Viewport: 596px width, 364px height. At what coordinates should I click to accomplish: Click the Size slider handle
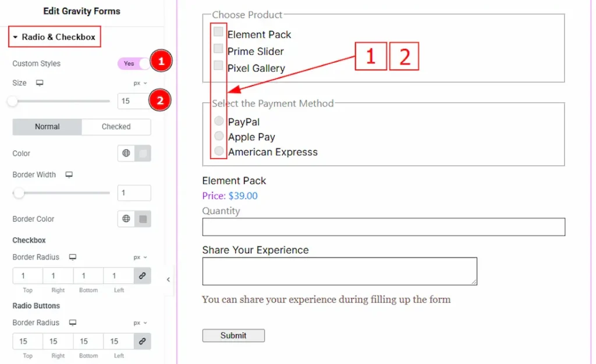(x=12, y=101)
